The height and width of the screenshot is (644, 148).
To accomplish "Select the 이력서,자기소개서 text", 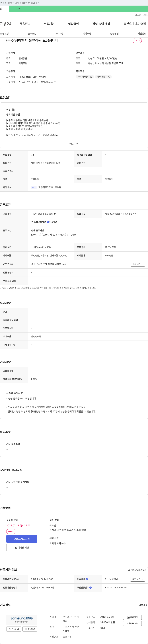I will click(58, 544).
